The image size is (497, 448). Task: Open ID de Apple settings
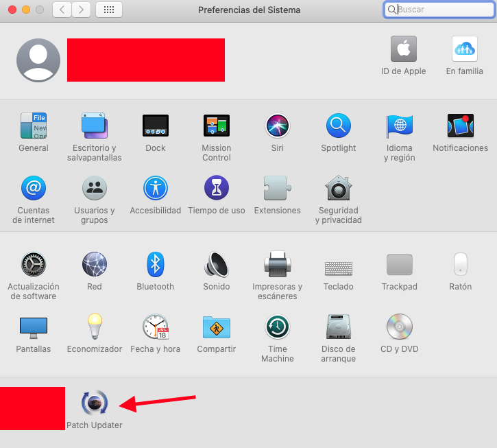(404, 49)
